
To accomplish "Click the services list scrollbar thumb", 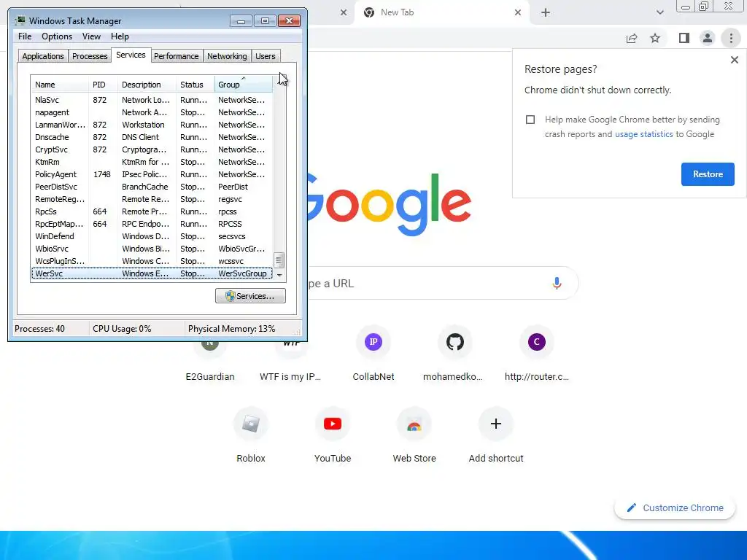I will click(279, 260).
